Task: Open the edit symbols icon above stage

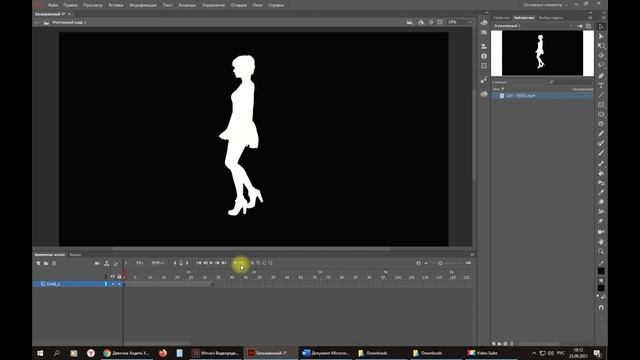Action: tap(421, 22)
